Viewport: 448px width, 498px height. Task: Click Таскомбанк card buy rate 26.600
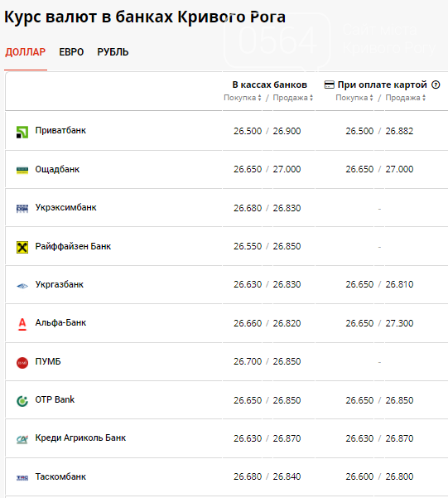click(359, 476)
